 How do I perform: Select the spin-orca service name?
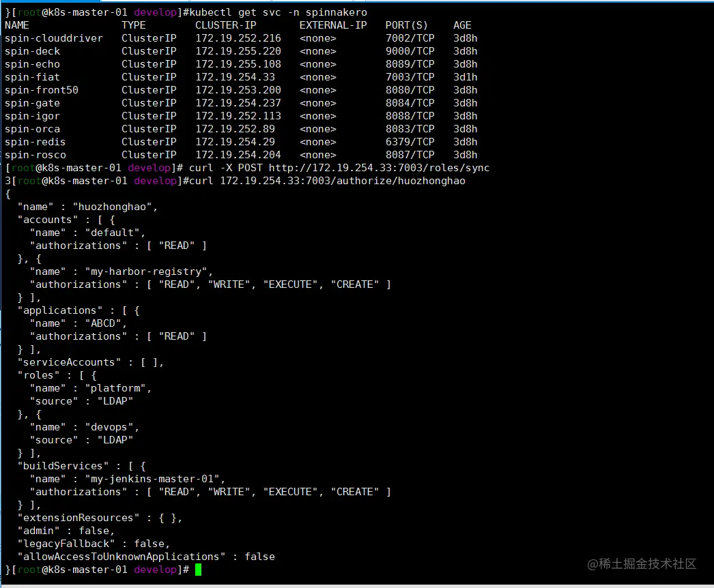[x=32, y=129]
